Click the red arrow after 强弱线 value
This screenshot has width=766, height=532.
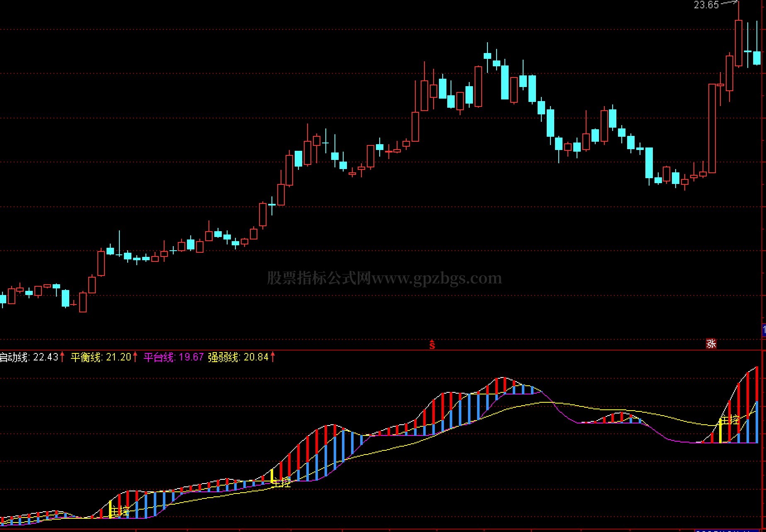coord(273,357)
